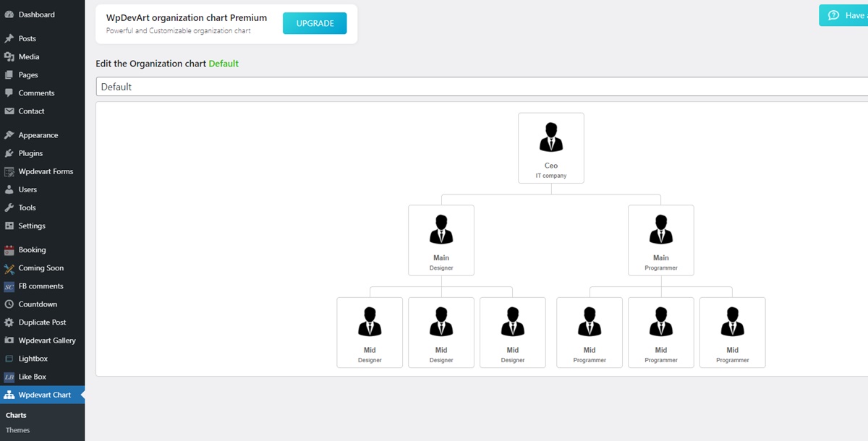The image size is (868, 441).
Task: Click the green Default chart name
Action: click(224, 64)
